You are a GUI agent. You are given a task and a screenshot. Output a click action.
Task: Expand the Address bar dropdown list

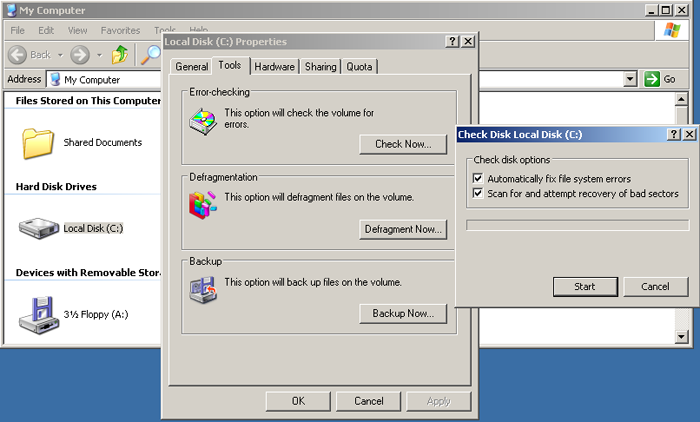[630, 79]
